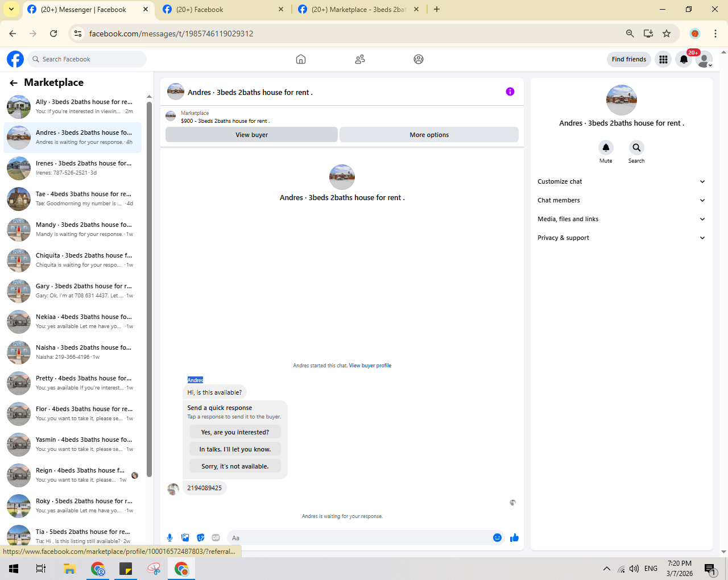
Task: Send 'In talks. I'll let you know.' response
Action: pyautogui.click(x=235, y=449)
